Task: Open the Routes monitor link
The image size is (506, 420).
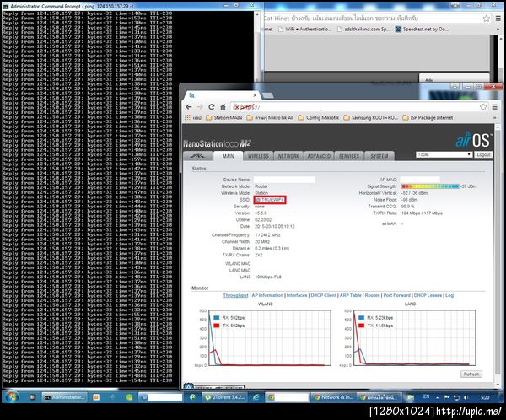Action: 373,295
